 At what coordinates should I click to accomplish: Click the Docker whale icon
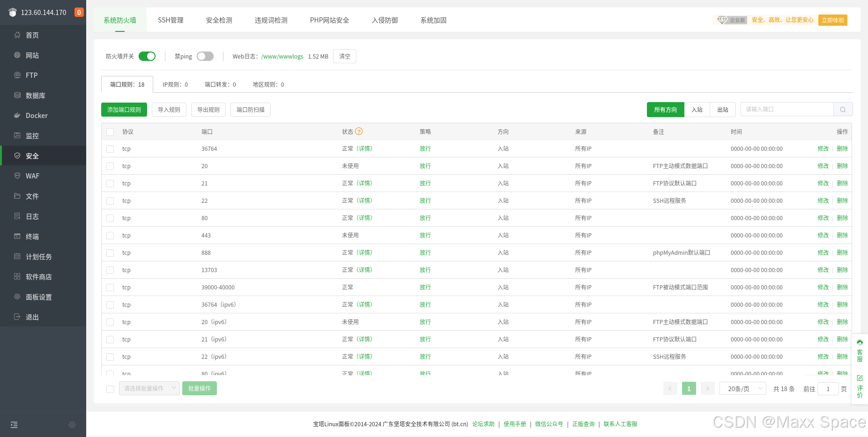pyautogui.click(x=17, y=115)
